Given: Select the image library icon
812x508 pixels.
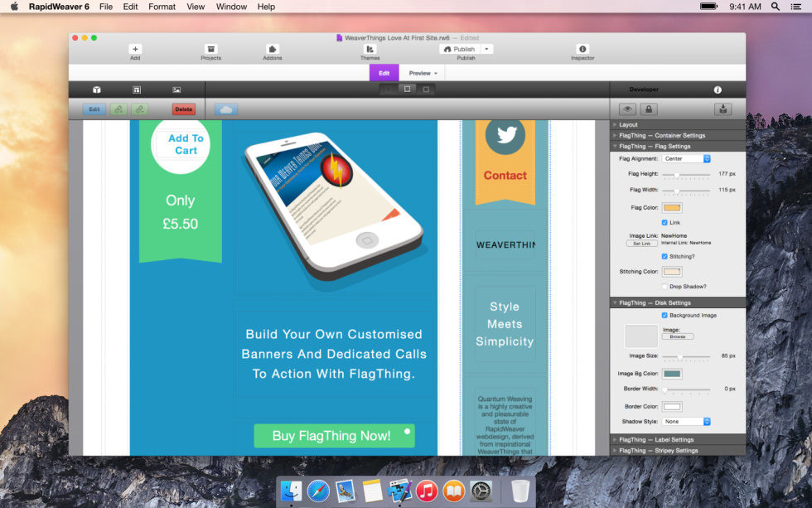Looking at the screenshot, I should tap(176, 90).
